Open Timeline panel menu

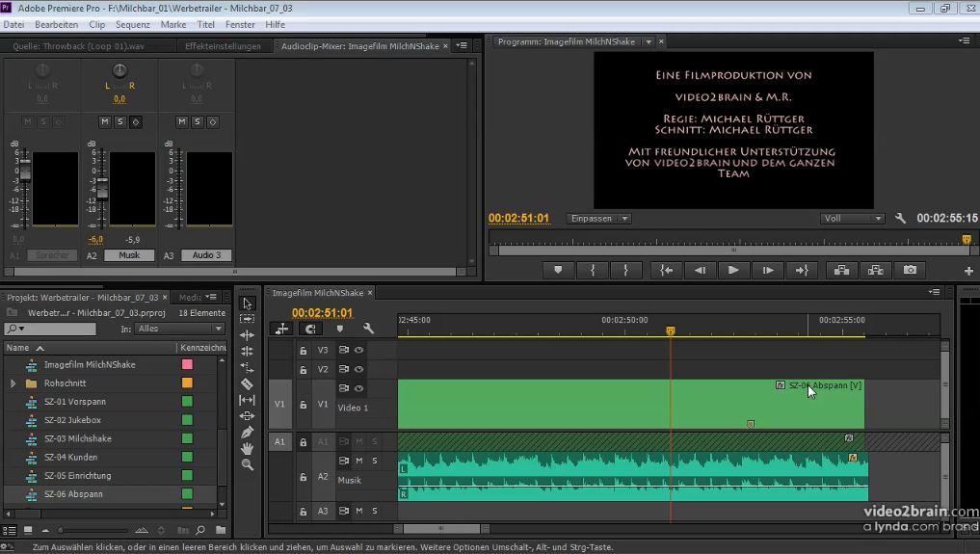tap(935, 292)
